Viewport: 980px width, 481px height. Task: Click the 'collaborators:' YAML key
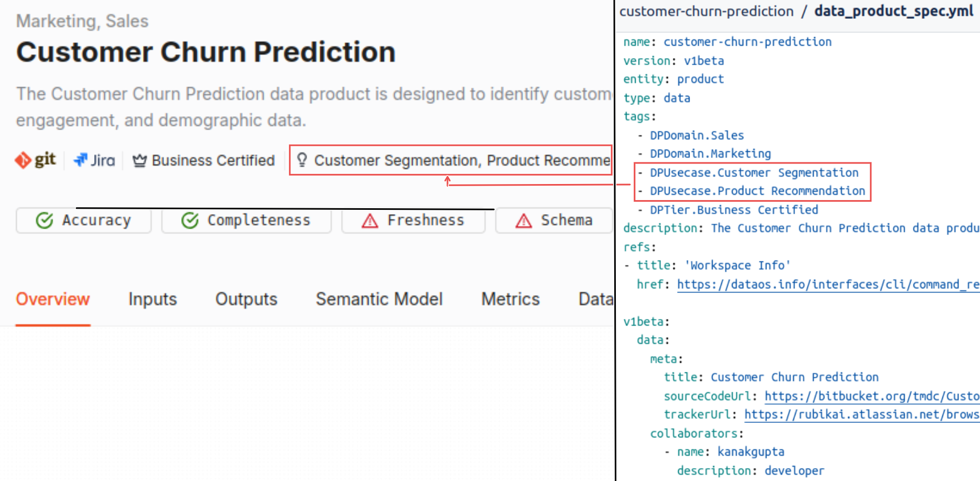[697, 434]
